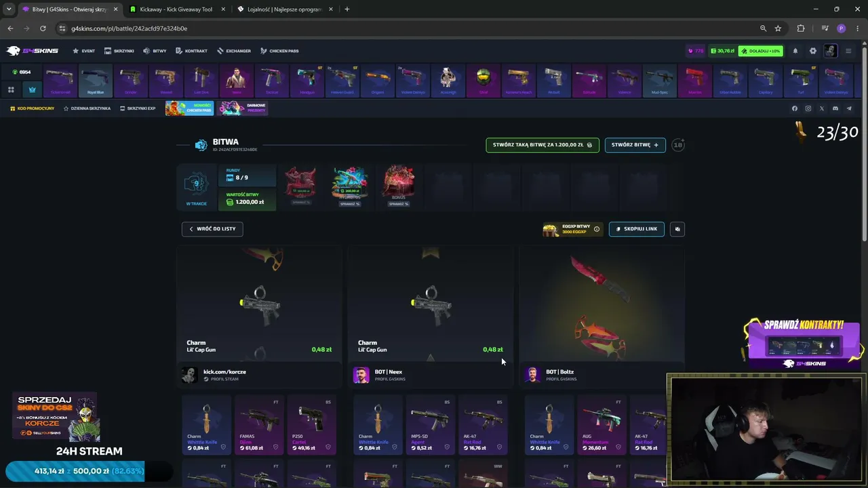
Task: Click the STWÓRZ BITWĘ + button
Action: 635,145
